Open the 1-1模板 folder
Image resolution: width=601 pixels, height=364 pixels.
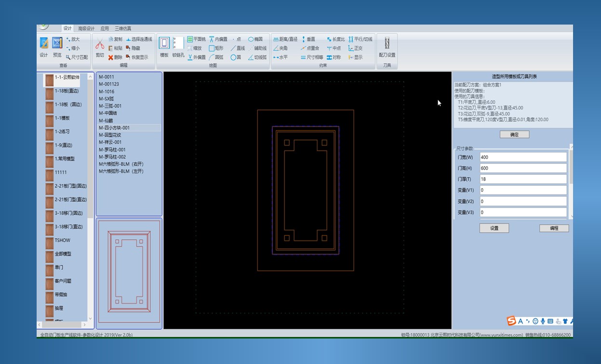pos(62,118)
